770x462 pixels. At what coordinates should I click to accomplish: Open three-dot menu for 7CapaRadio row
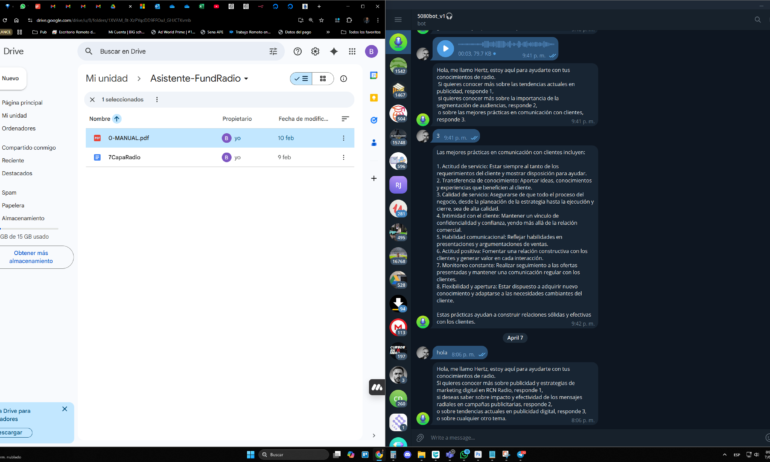[343, 157]
